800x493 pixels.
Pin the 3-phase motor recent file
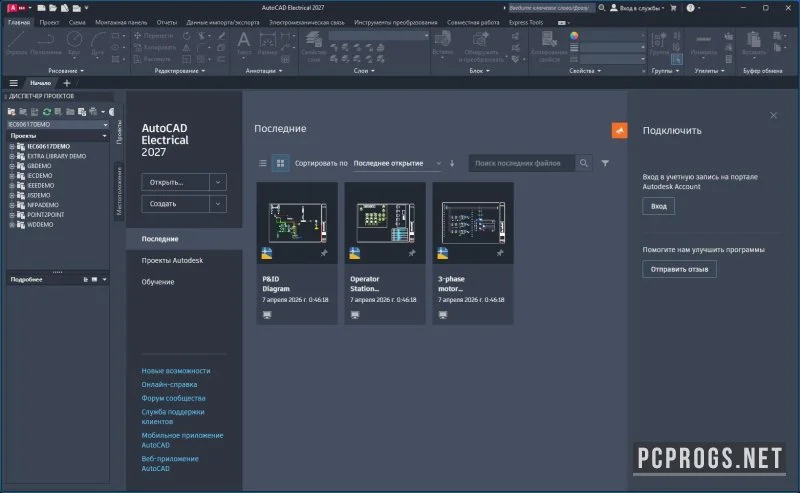500,253
